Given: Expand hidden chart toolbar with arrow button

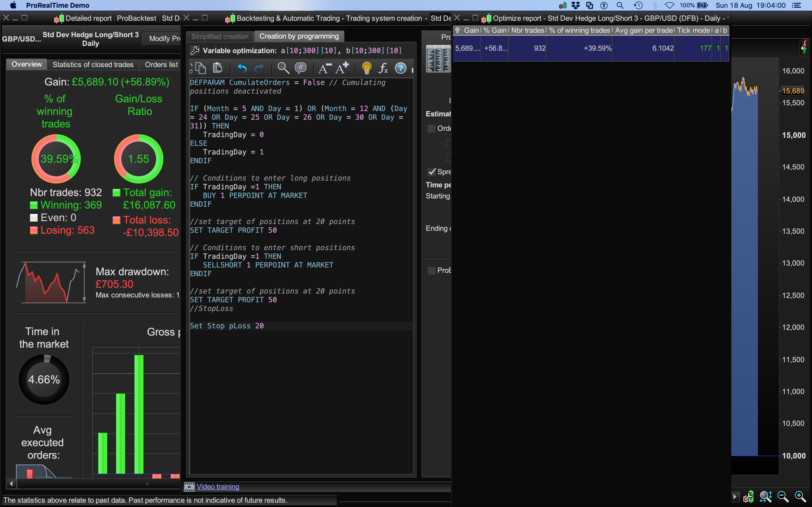Looking at the screenshot, I should coord(735,497).
